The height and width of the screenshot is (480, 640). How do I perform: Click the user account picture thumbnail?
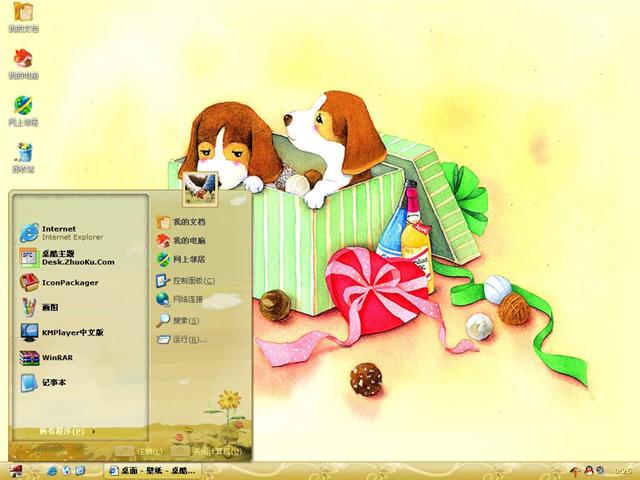coord(200,189)
